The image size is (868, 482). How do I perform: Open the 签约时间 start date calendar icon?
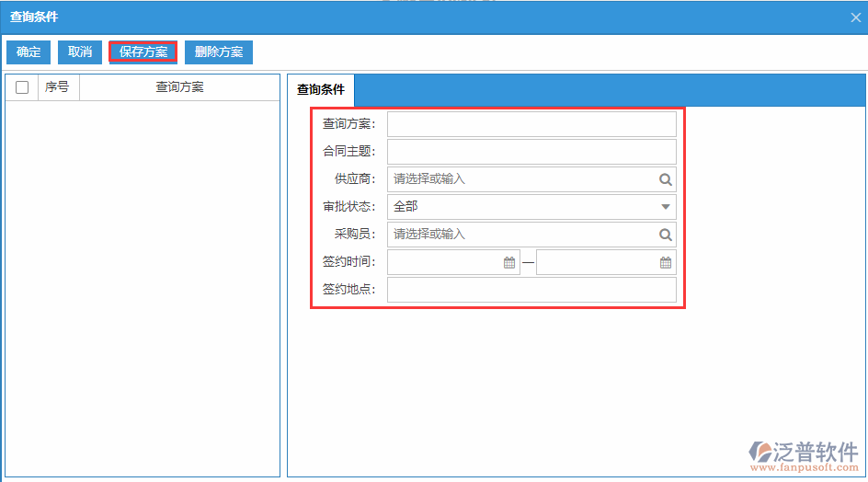pos(509,262)
